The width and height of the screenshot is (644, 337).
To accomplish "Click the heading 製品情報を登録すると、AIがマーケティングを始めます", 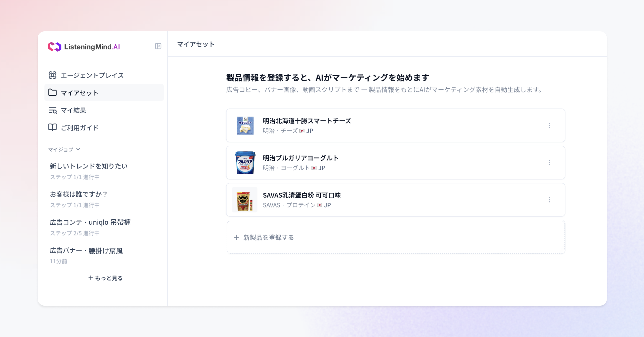I will coord(328,78).
